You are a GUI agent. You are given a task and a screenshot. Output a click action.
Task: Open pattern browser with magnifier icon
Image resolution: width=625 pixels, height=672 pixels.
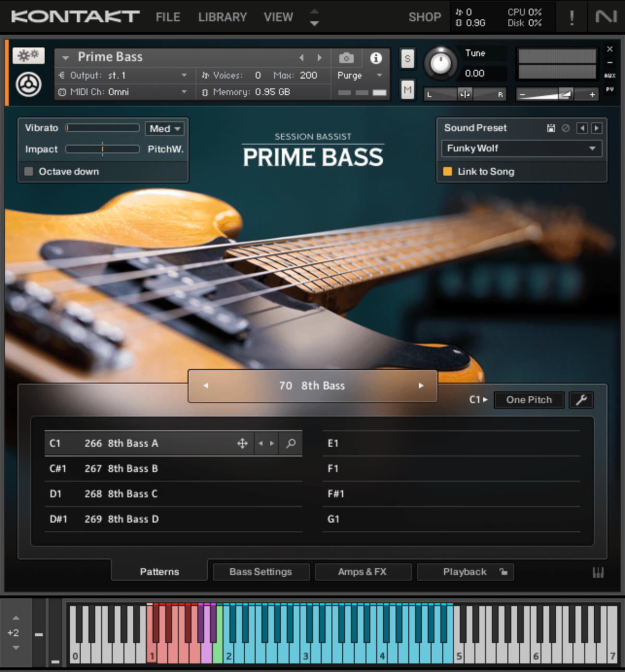(291, 443)
